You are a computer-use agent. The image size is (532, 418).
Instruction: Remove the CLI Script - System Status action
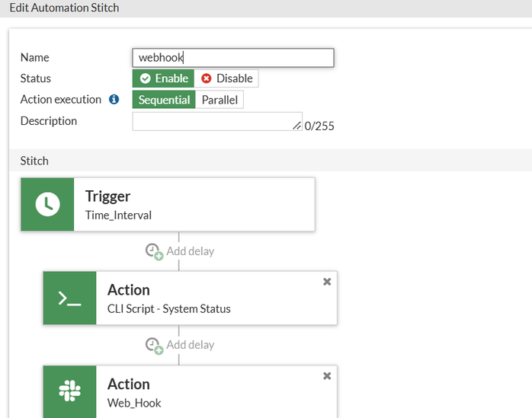pos(327,282)
